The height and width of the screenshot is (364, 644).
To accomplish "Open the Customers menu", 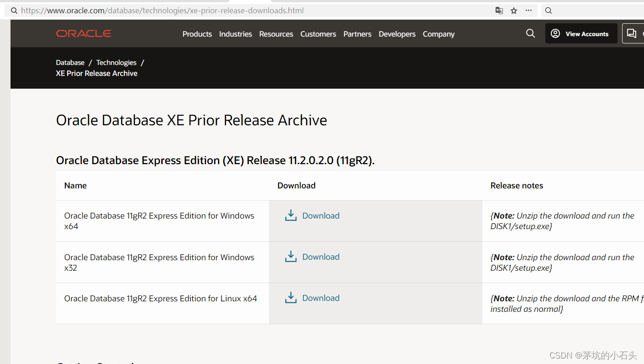I will point(318,34).
